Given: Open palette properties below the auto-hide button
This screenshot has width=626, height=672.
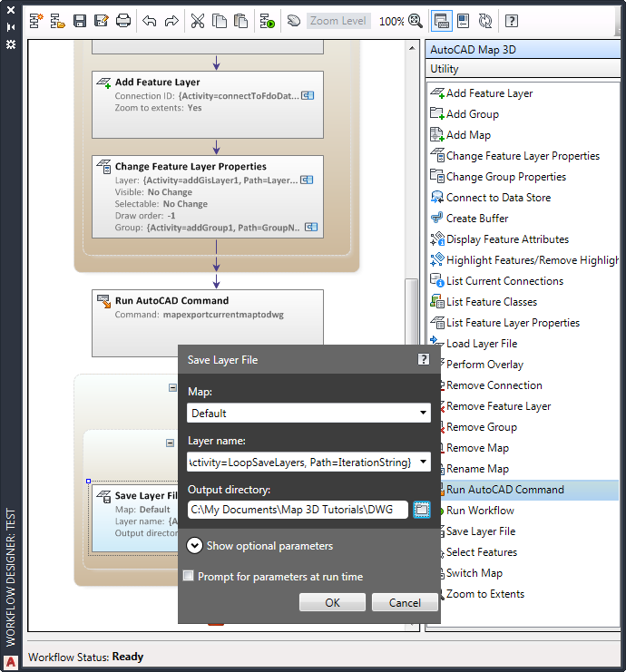Looking at the screenshot, I should click(x=11, y=44).
